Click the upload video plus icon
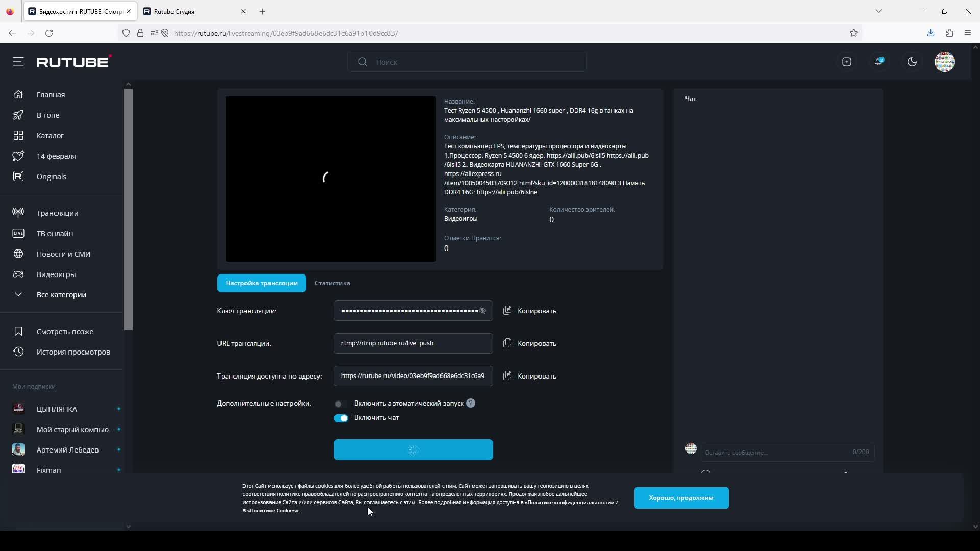 click(847, 62)
